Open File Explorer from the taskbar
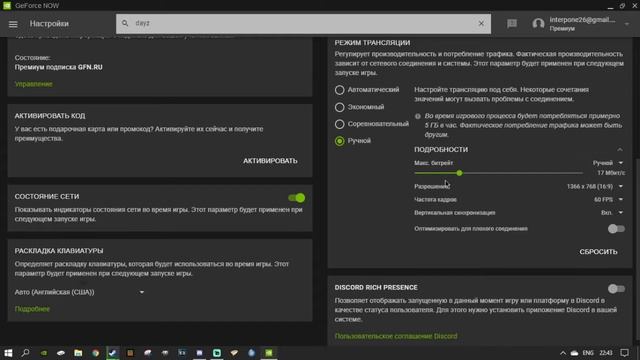 tap(78, 353)
